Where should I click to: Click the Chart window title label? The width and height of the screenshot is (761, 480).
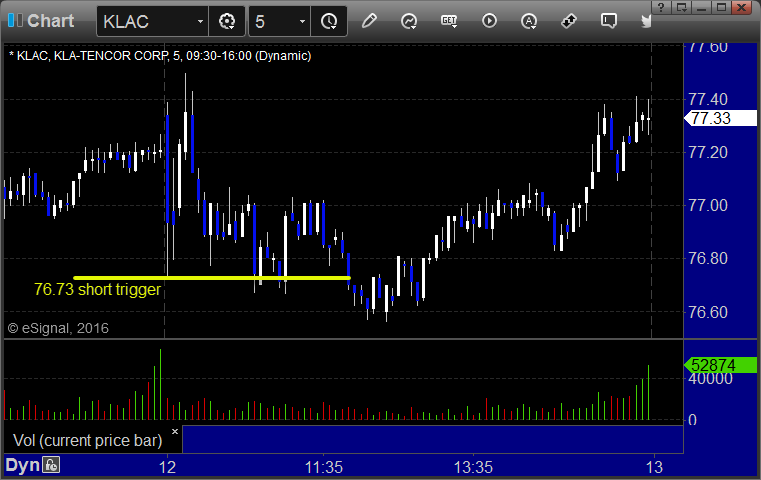[50, 21]
